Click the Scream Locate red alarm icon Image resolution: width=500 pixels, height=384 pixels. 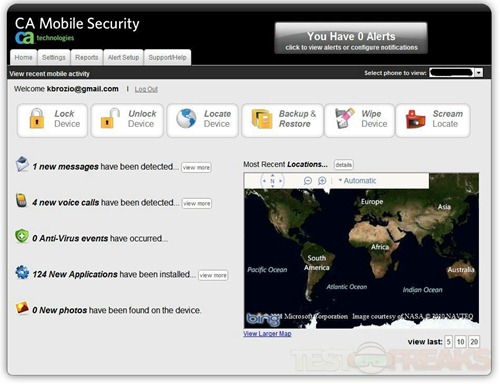[415, 119]
